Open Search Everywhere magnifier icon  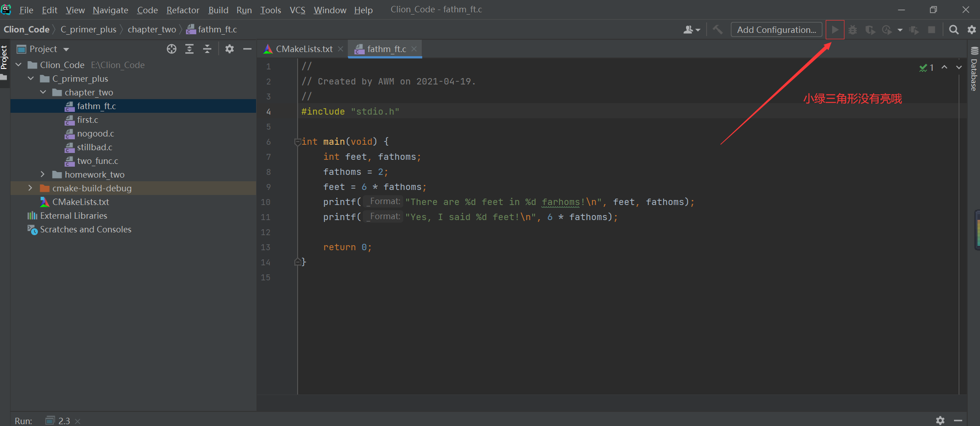954,30
